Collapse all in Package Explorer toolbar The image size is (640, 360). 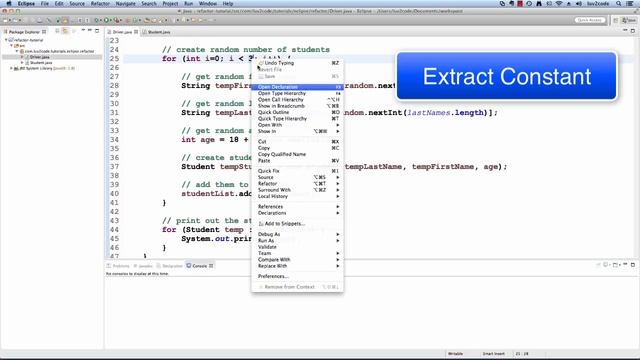click(57, 31)
